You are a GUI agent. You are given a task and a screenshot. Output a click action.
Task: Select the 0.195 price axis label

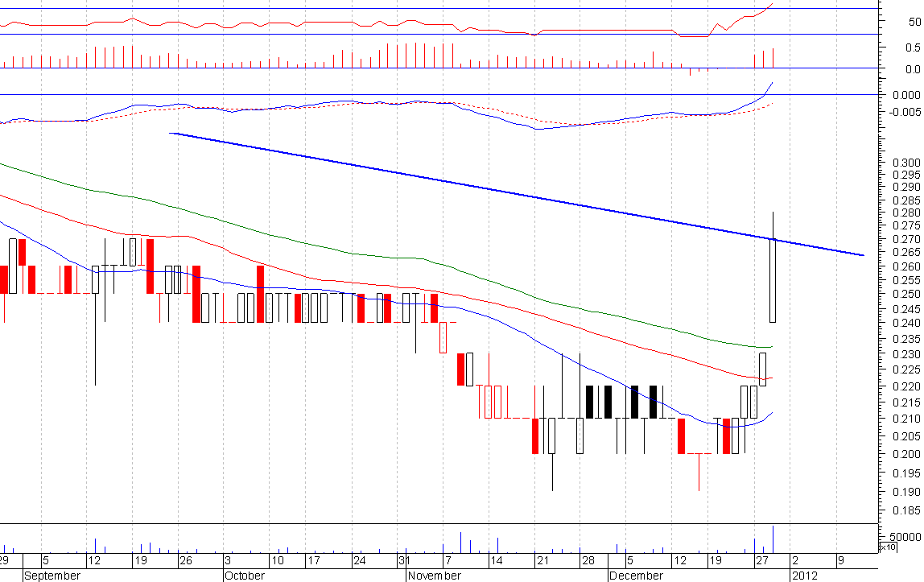click(x=907, y=473)
